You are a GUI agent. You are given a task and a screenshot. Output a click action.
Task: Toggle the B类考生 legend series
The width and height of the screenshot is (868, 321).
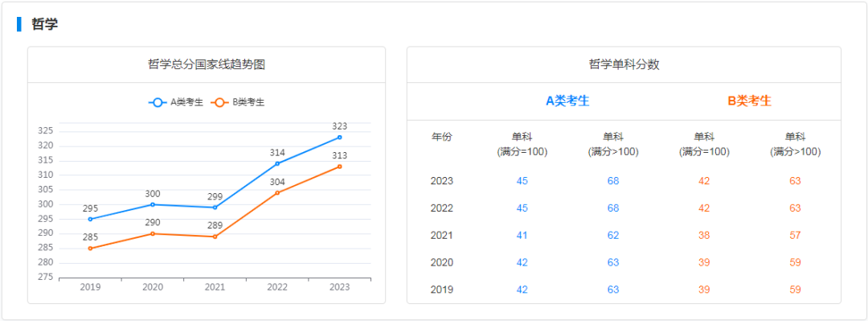click(238, 102)
